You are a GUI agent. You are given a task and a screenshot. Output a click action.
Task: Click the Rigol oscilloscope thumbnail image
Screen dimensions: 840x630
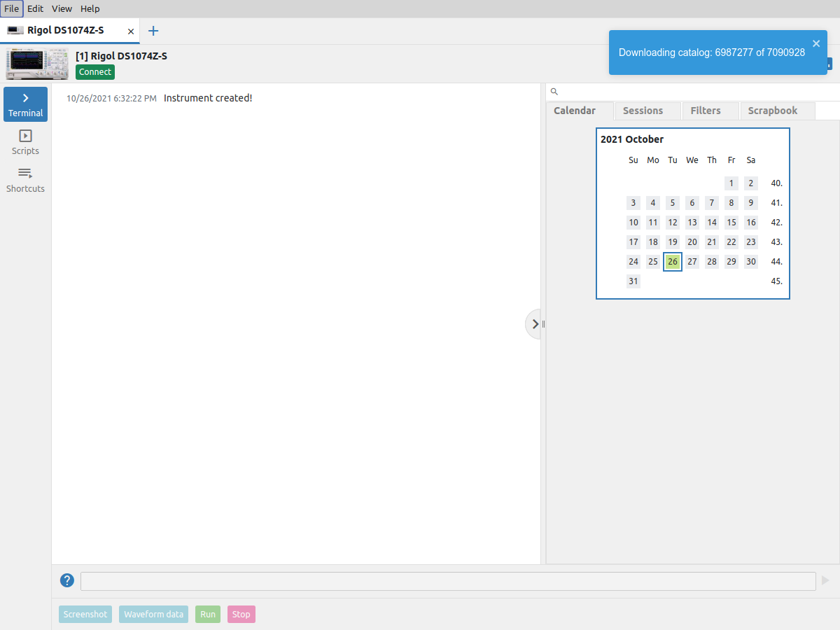37,64
